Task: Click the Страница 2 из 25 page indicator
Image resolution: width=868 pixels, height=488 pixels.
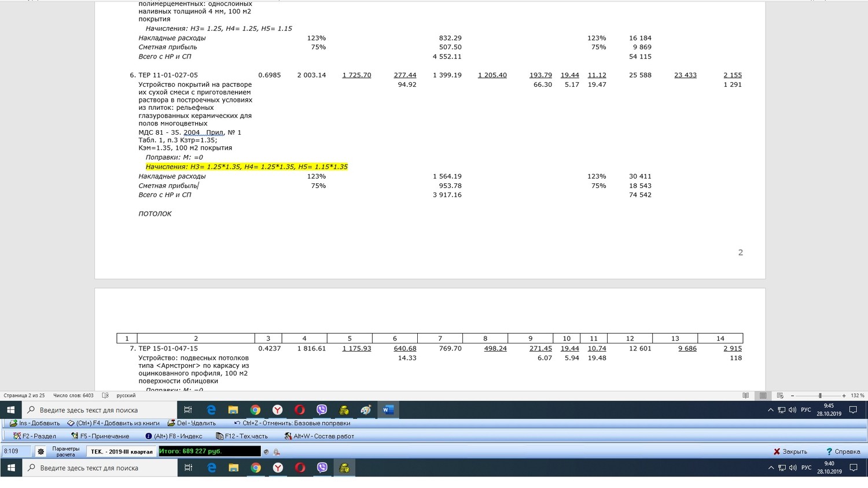Action: click(x=24, y=395)
